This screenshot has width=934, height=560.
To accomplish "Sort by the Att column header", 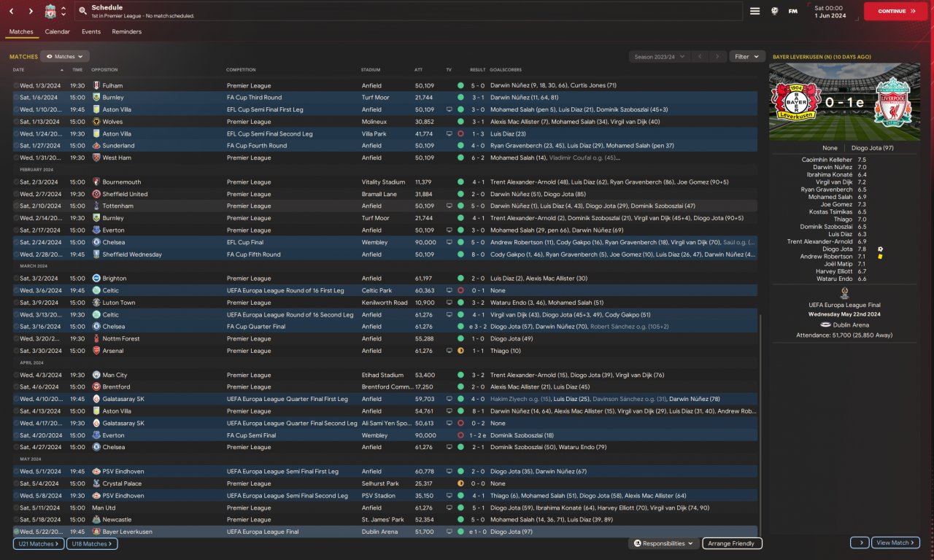I will [x=418, y=70].
